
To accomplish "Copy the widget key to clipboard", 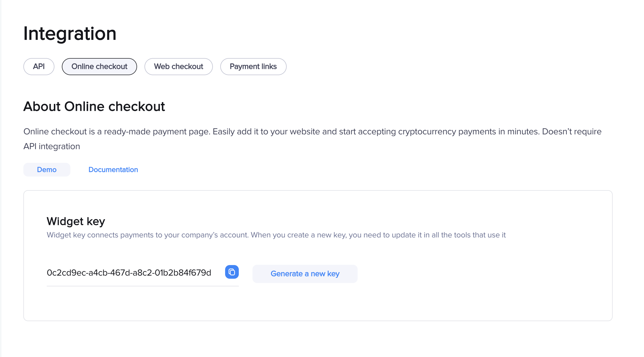I will pos(232,272).
